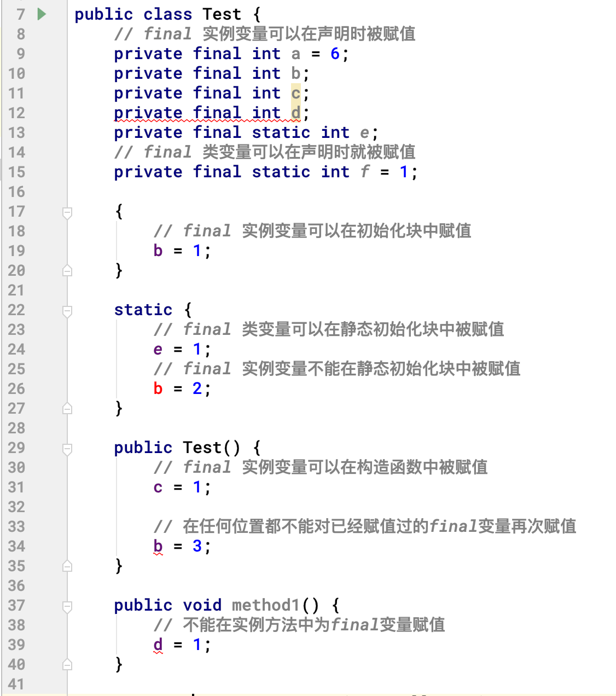Click the 'Test()' constructor name on line 29
The image size is (616, 696).
pyautogui.click(x=212, y=448)
